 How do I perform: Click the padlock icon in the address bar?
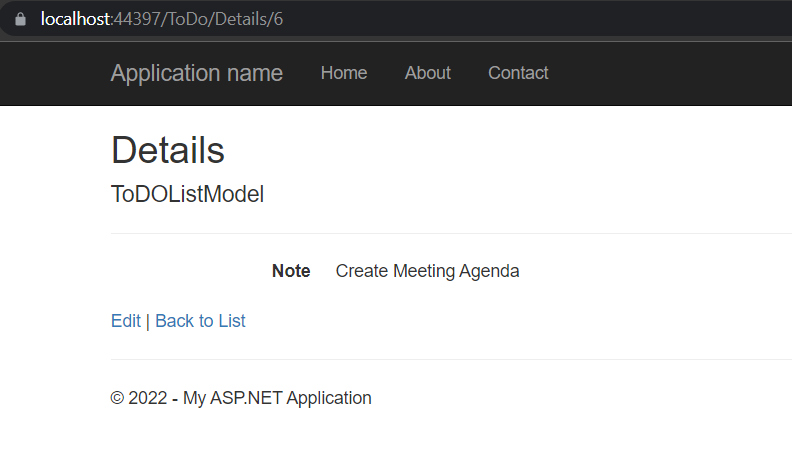click(20, 19)
